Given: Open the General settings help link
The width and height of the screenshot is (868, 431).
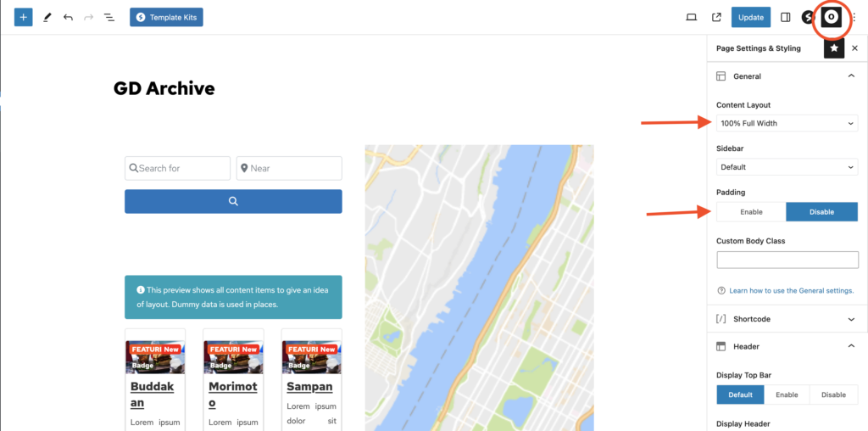Looking at the screenshot, I should (x=791, y=291).
